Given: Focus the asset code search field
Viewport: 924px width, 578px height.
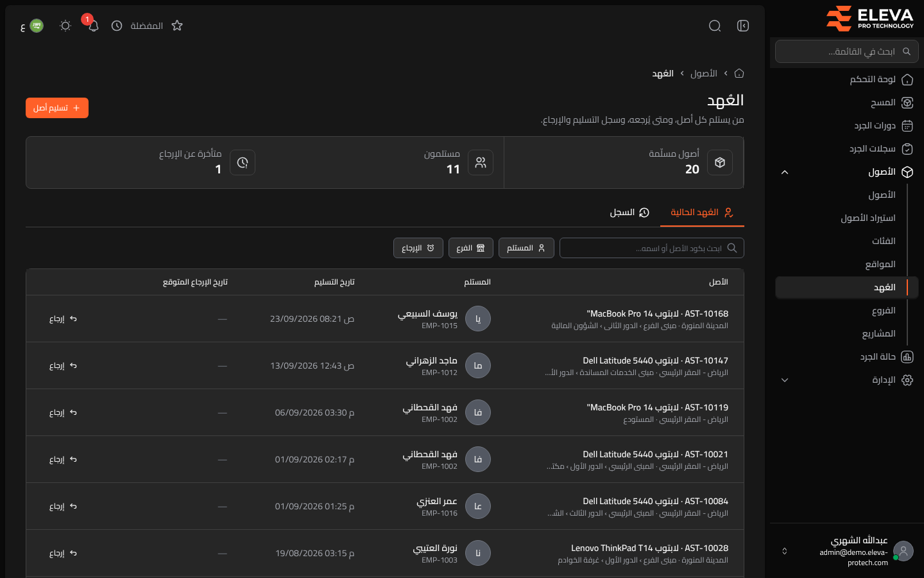Looking at the screenshot, I should [x=652, y=248].
